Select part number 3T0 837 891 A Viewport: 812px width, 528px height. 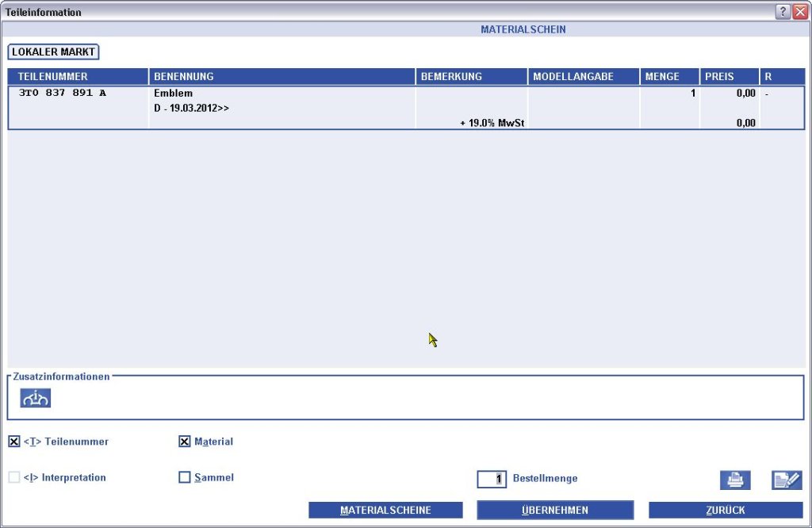pyautogui.click(x=62, y=94)
